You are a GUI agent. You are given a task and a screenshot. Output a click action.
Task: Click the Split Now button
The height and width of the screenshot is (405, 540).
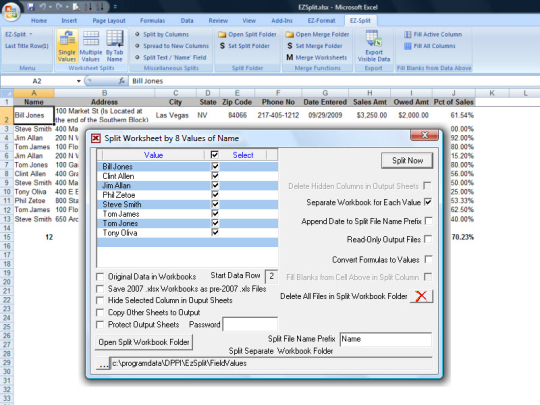click(x=407, y=160)
